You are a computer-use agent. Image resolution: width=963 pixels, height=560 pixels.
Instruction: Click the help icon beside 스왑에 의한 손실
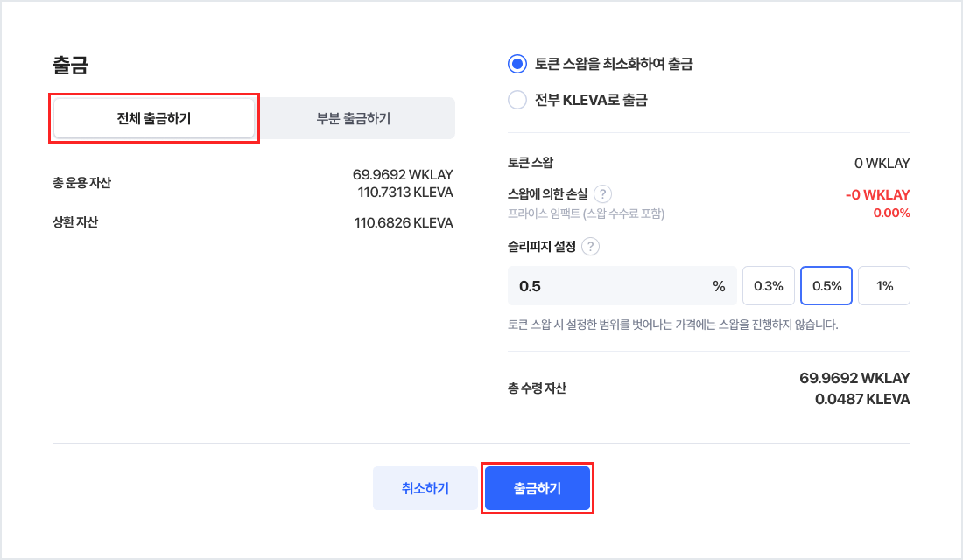tap(602, 194)
